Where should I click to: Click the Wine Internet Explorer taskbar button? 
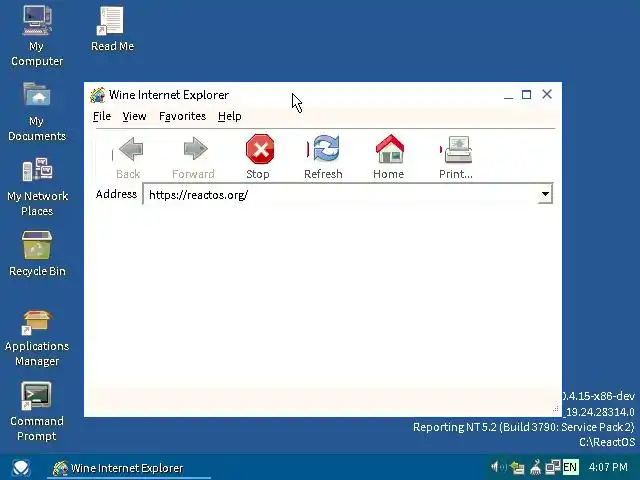[x=129, y=468]
